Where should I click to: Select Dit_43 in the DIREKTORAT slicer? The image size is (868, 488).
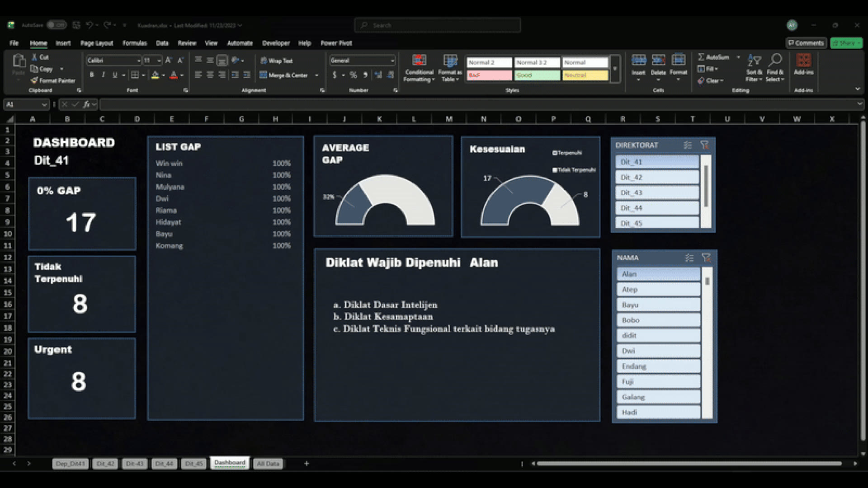click(x=657, y=192)
